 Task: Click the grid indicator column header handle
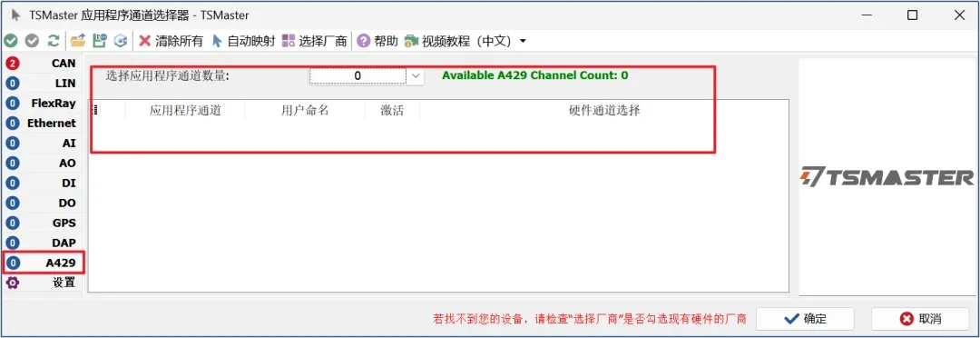[96, 111]
